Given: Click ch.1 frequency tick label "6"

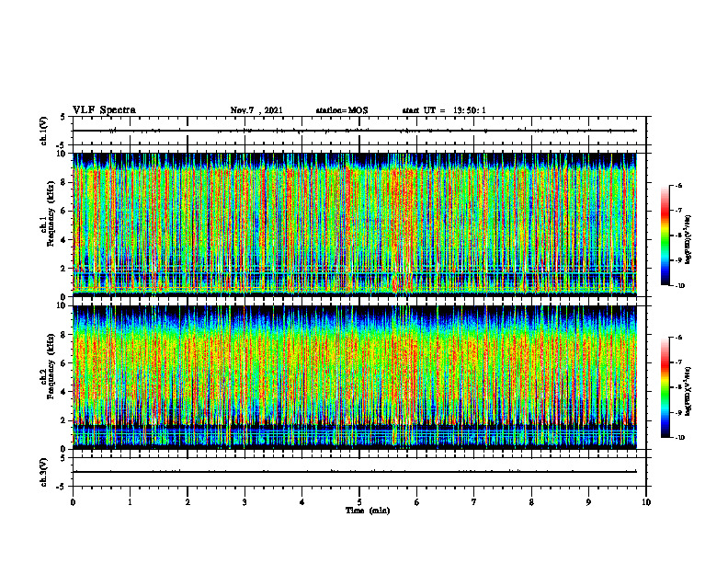Looking at the screenshot, I should pos(64,211).
